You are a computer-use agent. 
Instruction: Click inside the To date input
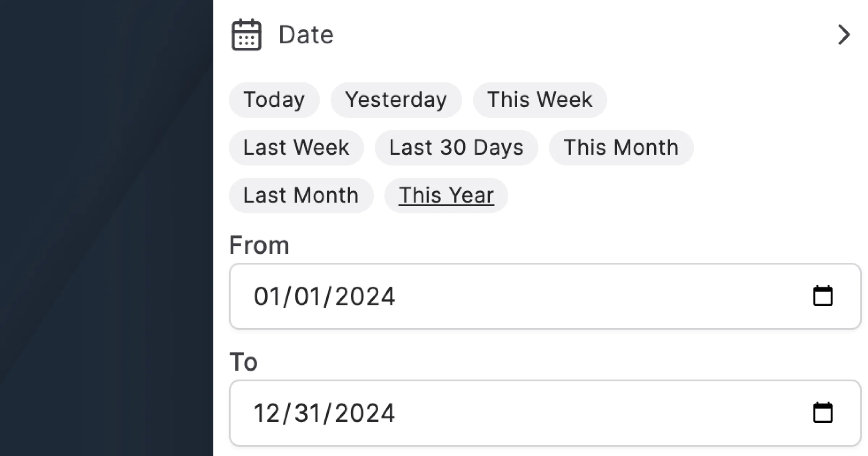(506, 413)
